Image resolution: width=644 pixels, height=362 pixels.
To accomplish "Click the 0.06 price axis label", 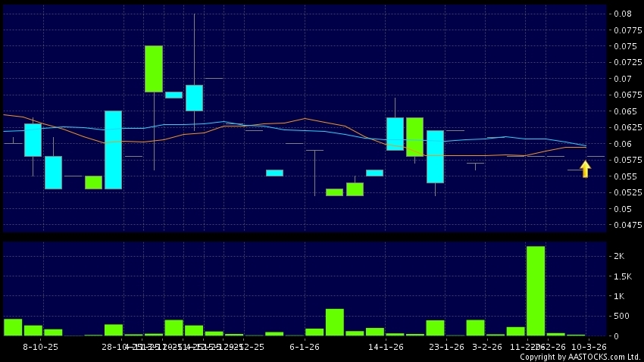I will pos(623,144).
